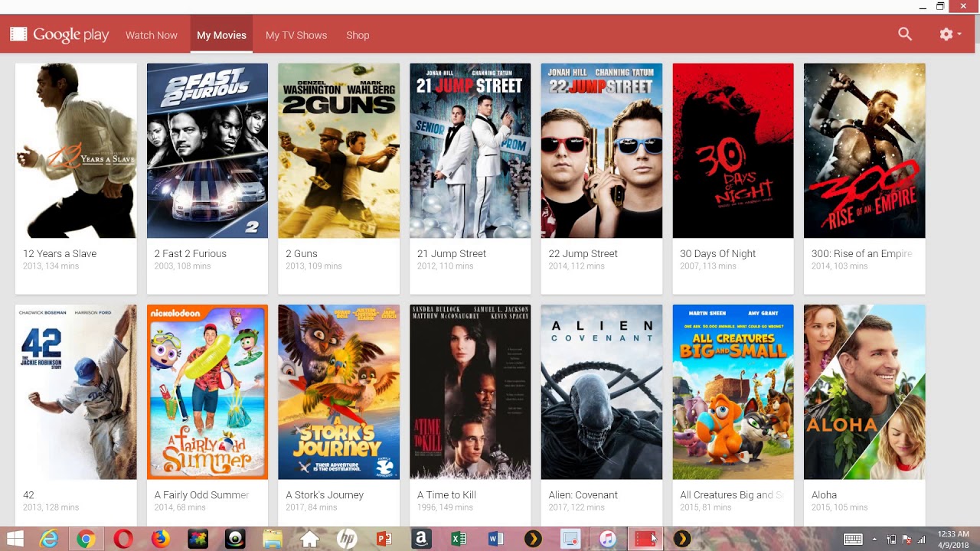Click the '12 Years a Slave' title text
Image resolution: width=980 pixels, height=551 pixels.
(x=60, y=253)
